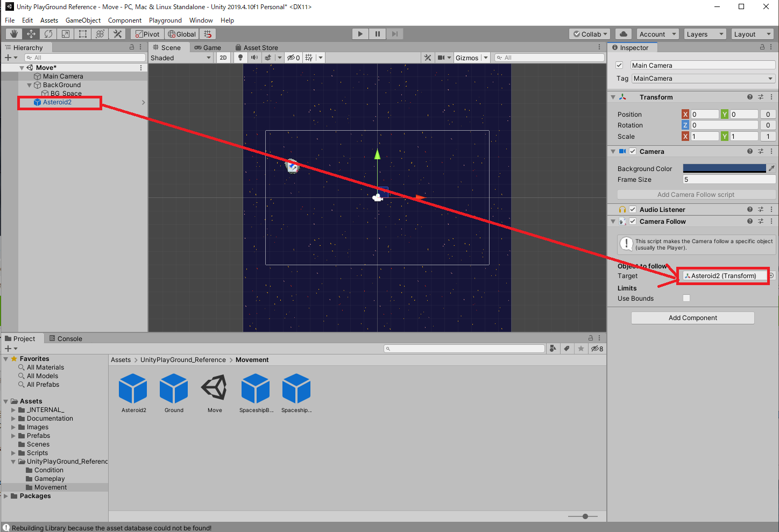Viewport: 779px width, 532px height.
Task: Open the Playground menu
Action: (165, 20)
